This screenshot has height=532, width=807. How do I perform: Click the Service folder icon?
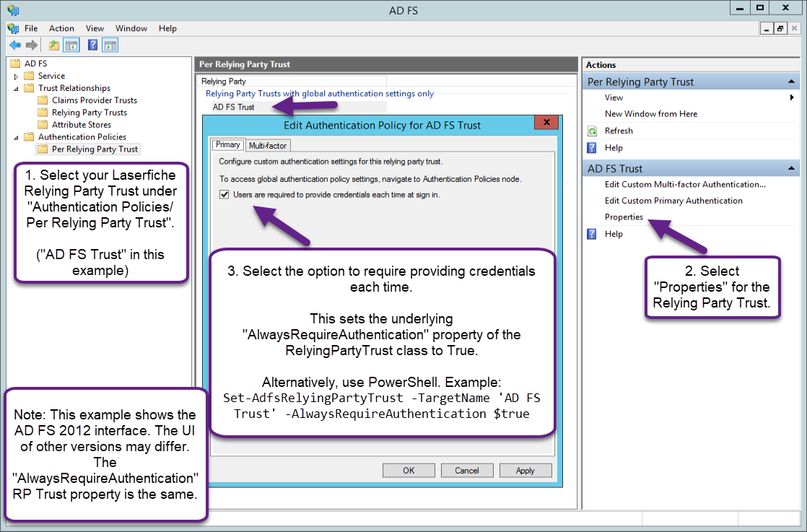click(x=29, y=76)
